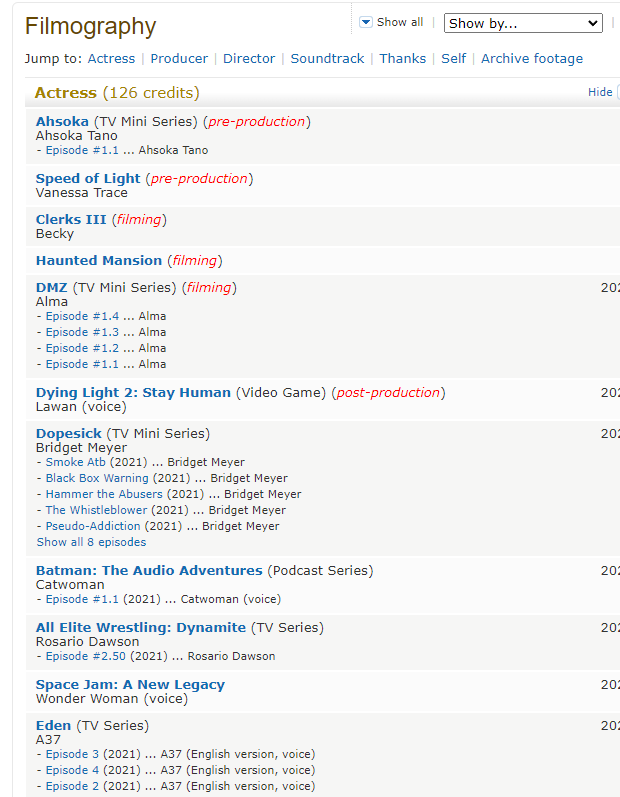Open the Ahsoka title link
The height and width of the screenshot is (797, 620).
(x=62, y=121)
